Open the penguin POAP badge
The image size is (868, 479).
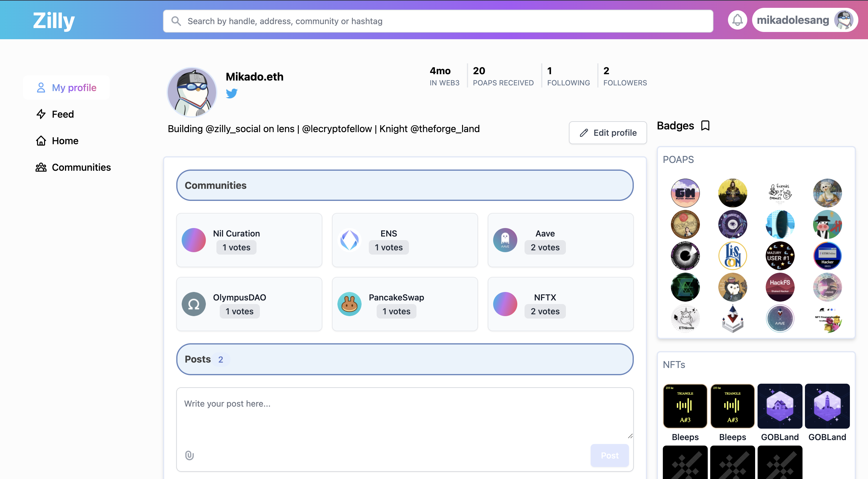732,287
